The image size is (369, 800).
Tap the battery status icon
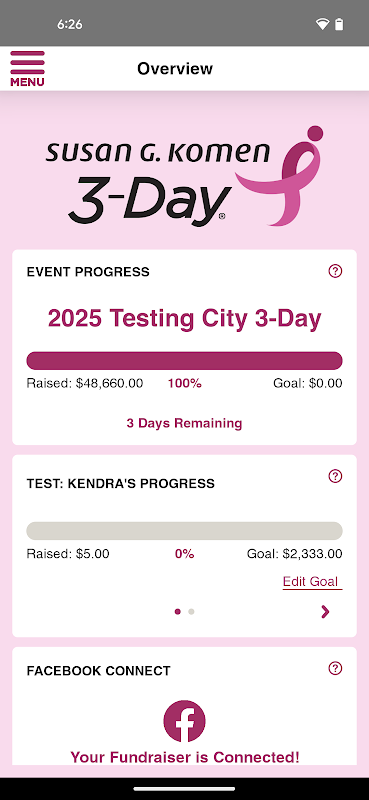[339, 24]
